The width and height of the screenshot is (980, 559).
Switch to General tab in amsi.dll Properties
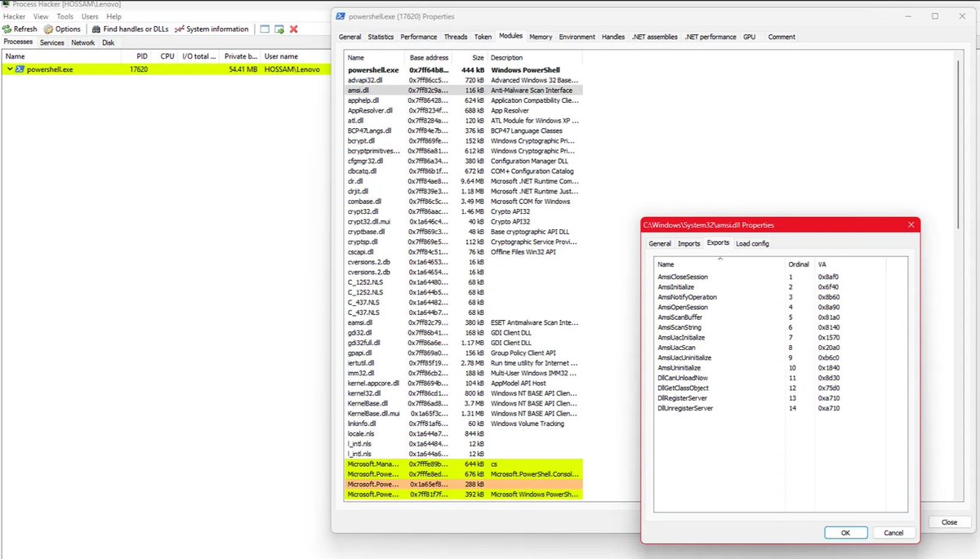tap(660, 243)
